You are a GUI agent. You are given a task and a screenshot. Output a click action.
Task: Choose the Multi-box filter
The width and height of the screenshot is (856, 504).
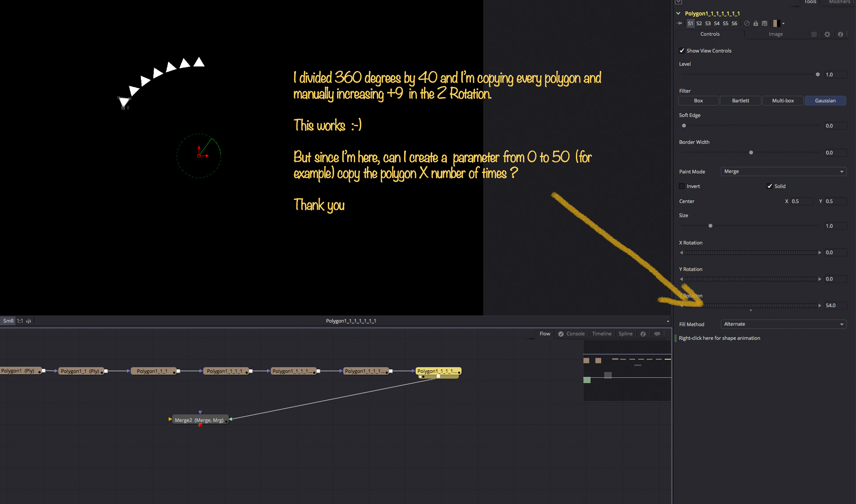click(783, 101)
